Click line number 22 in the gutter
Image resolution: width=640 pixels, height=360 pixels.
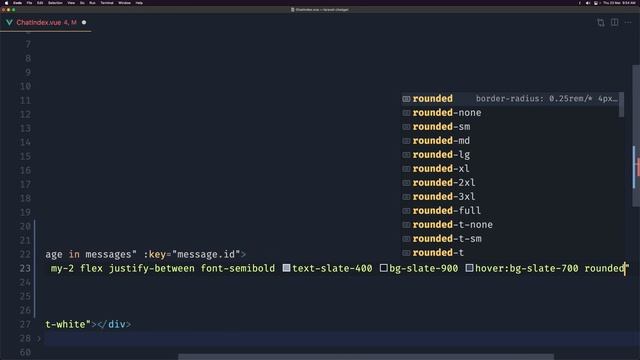click(x=25, y=254)
